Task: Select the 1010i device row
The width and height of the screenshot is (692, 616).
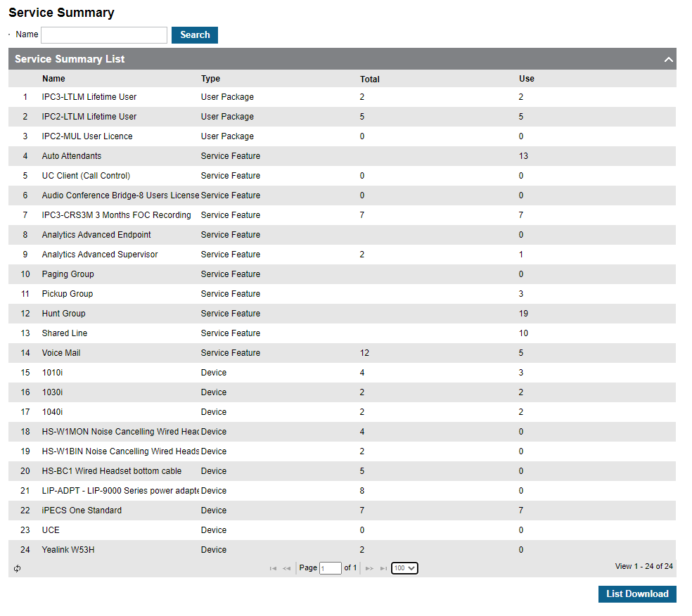Action: coord(342,373)
